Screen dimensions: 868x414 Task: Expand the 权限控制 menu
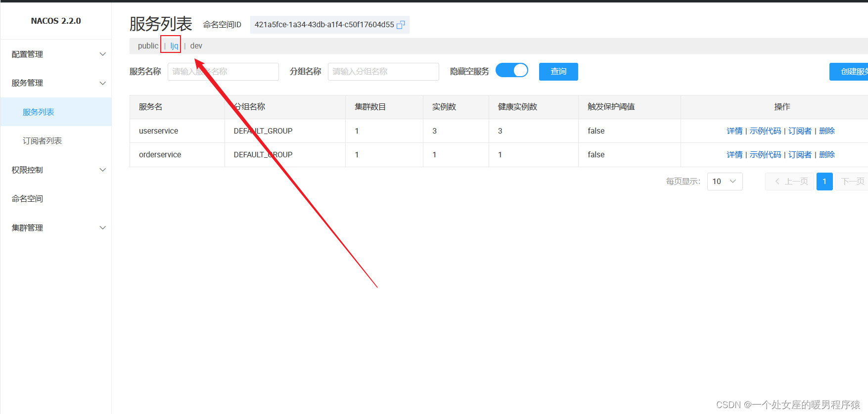coord(56,170)
